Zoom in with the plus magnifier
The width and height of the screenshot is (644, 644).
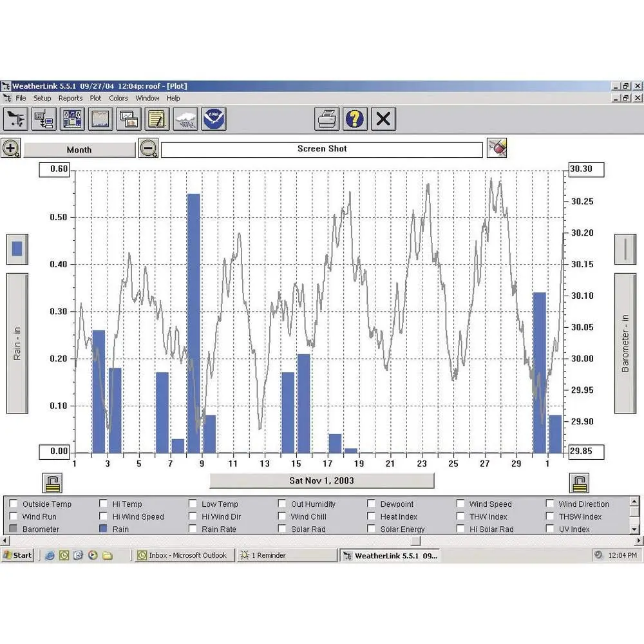[x=11, y=148]
